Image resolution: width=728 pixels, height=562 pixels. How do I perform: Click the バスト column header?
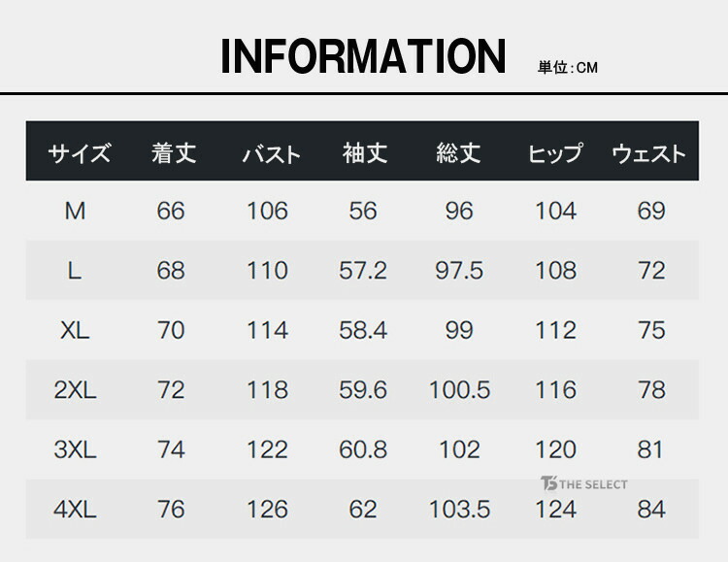pos(271,153)
